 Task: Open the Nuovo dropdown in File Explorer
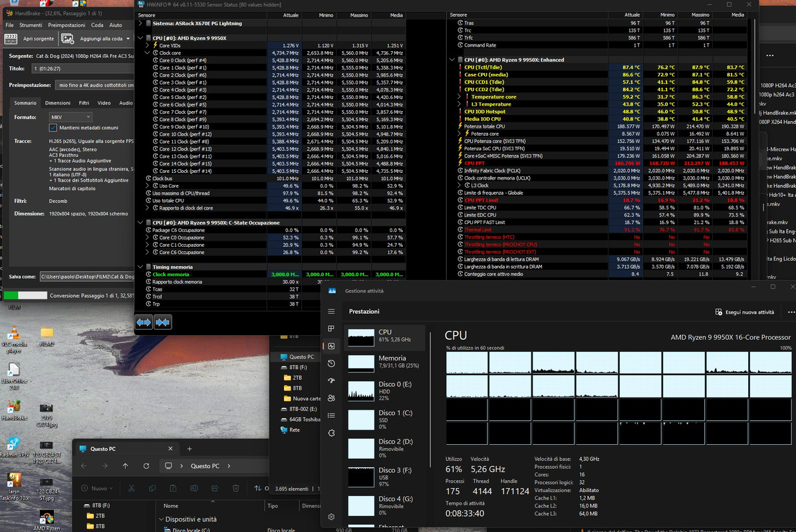coord(96,488)
